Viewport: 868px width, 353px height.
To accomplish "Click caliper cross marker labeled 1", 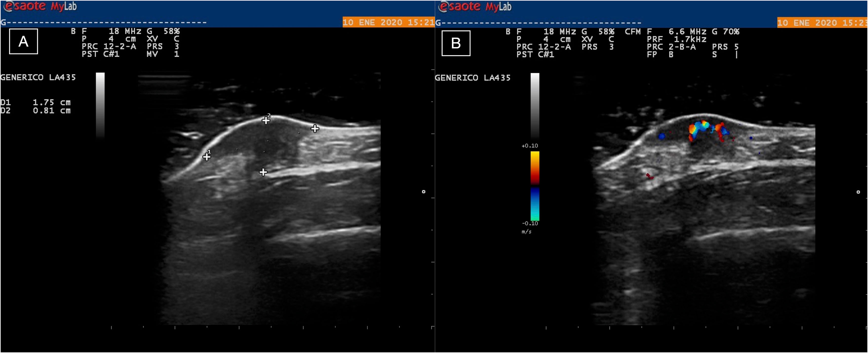I will 207,157.
